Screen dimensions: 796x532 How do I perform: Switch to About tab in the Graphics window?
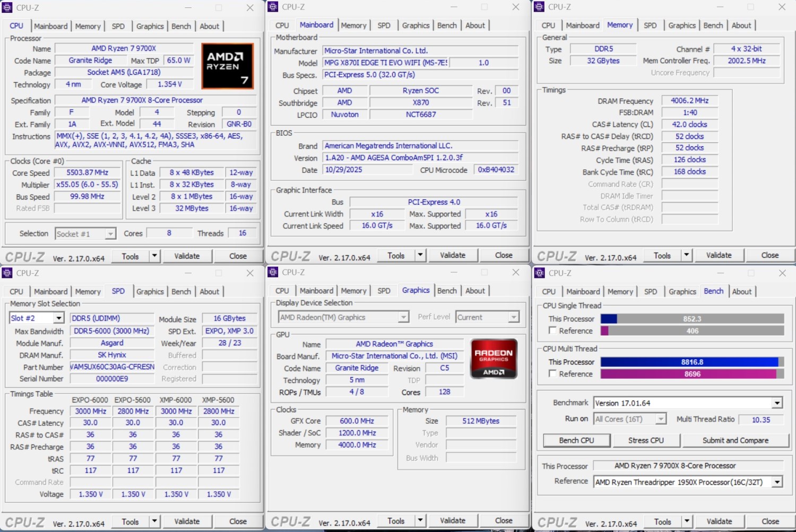[x=475, y=291]
